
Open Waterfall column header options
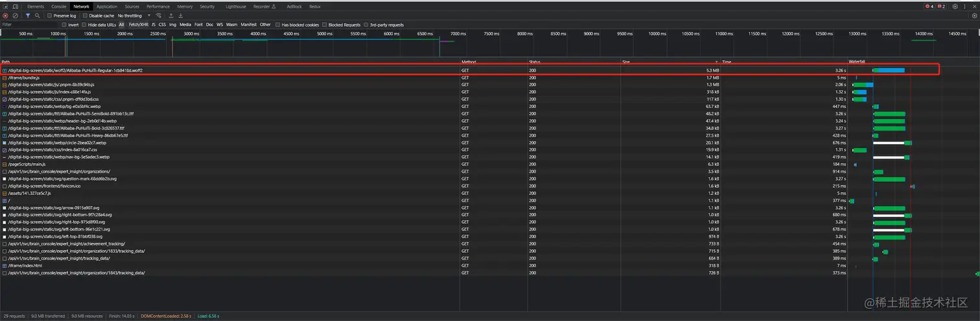tap(914, 61)
